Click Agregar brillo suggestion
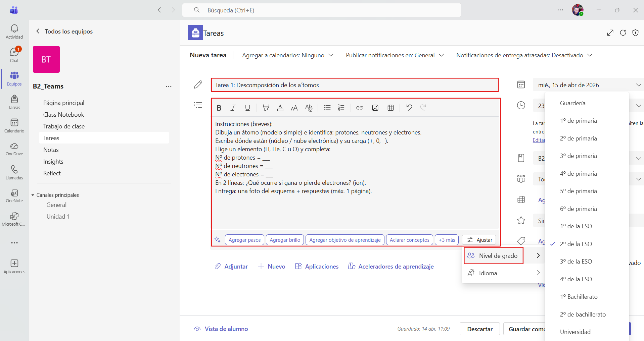The image size is (644, 341). [x=285, y=240]
